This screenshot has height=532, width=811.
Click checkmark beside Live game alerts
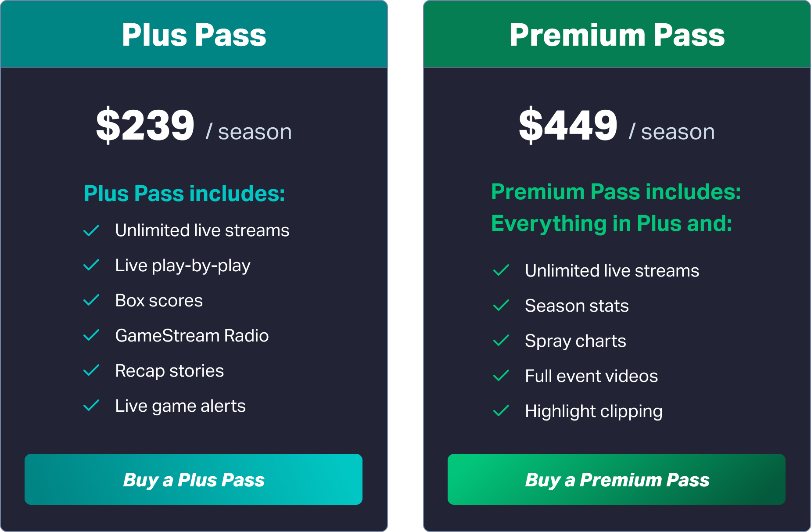click(91, 406)
